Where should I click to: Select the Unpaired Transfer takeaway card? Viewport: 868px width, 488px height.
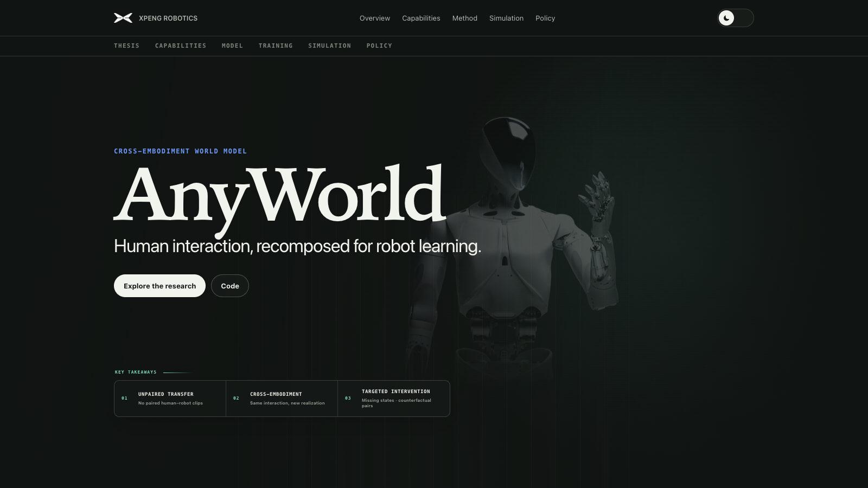170,399
